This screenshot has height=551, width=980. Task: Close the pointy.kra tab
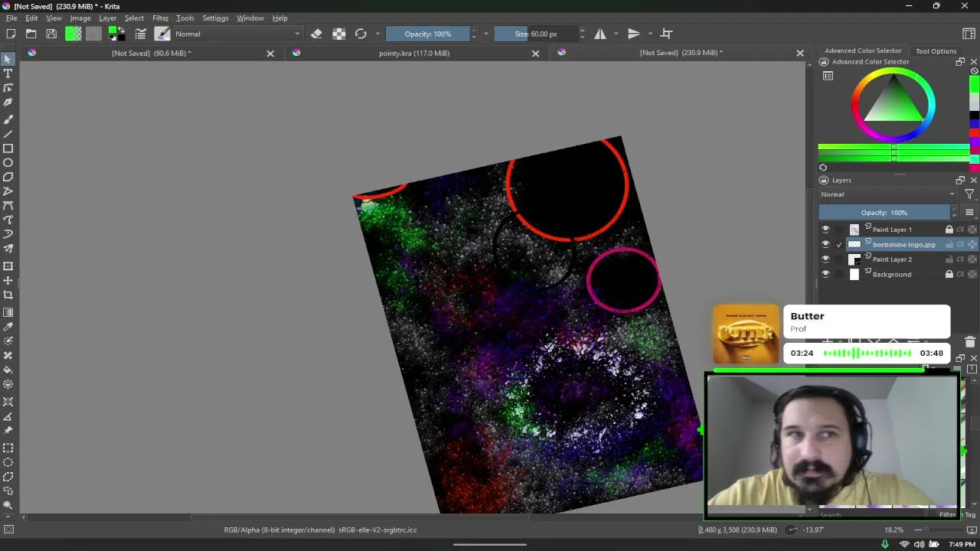coord(535,54)
